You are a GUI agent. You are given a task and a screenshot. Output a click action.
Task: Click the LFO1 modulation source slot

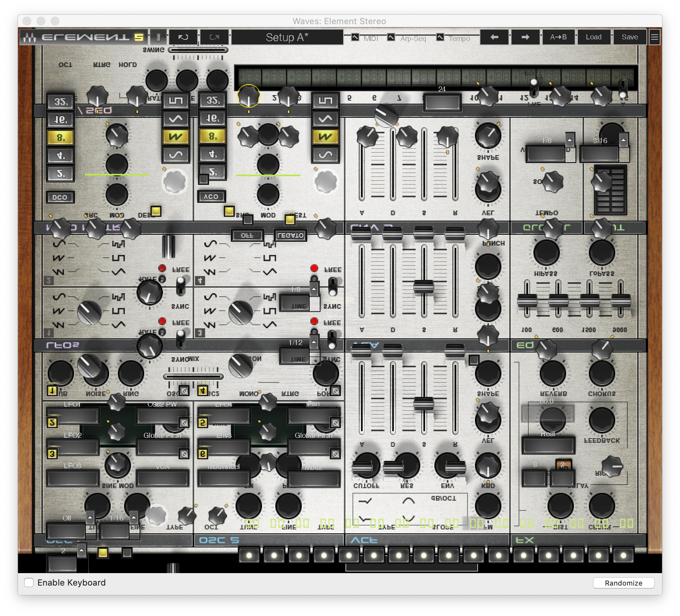pyautogui.click(x=73, y=416)
